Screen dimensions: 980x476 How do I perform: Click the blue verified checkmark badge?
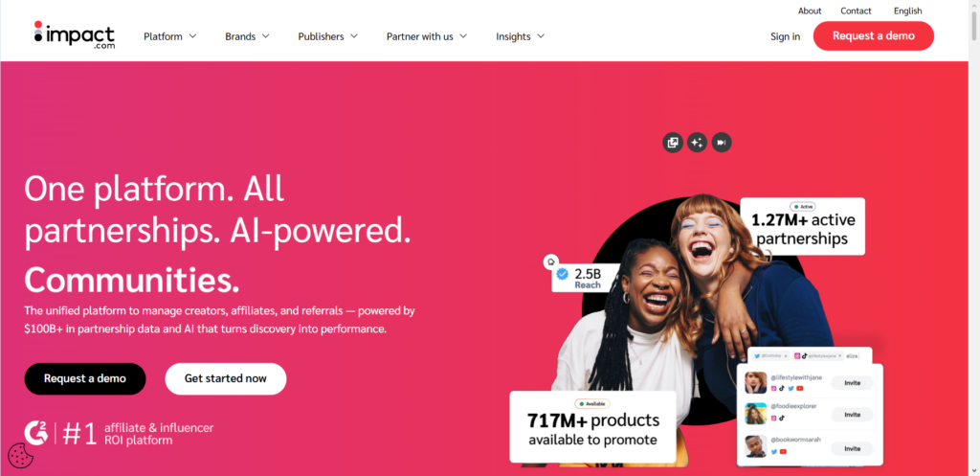(x=563, y=273)
